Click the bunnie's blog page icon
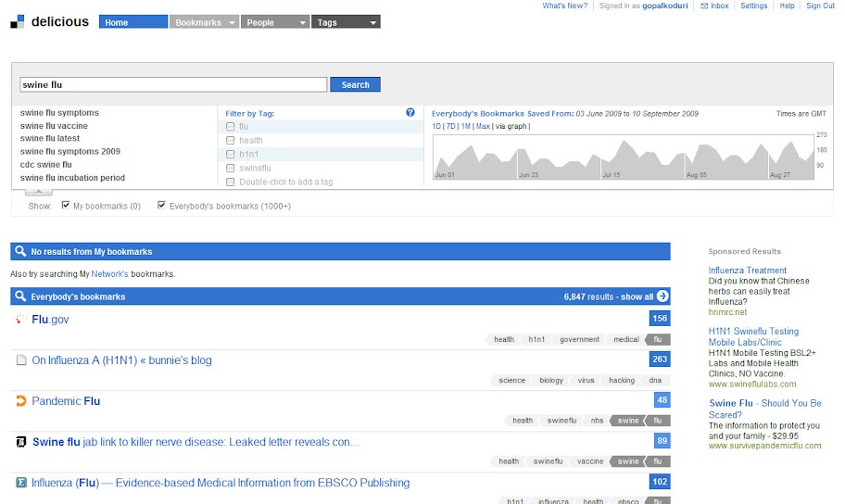This screenshot has height=504, width=845. click(21, 360)
